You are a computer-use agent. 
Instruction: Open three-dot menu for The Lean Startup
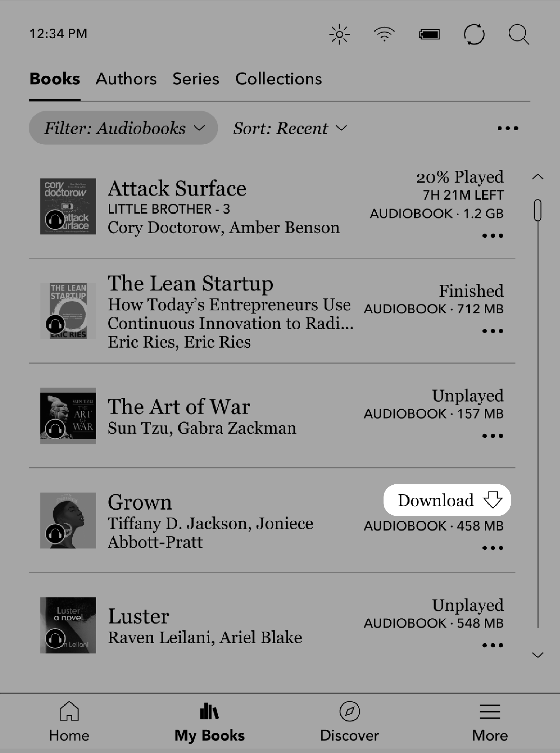493,330
